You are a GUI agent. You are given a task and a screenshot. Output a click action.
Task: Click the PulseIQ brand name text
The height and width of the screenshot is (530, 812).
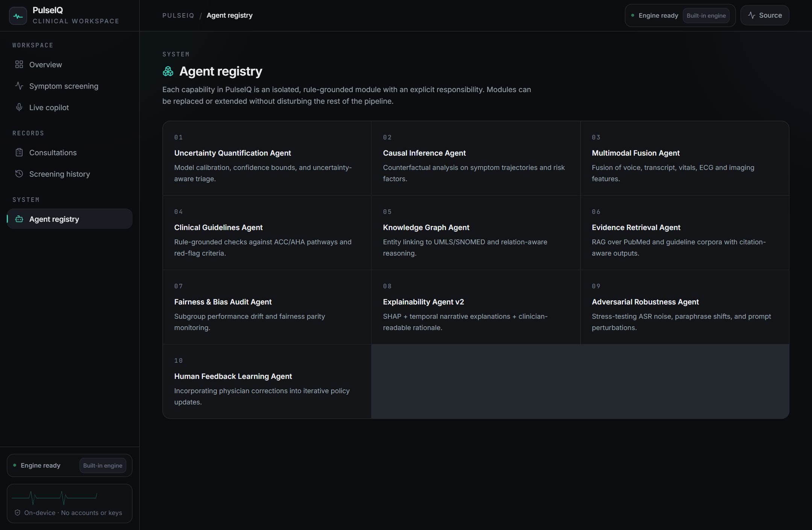tap(48, 10)
